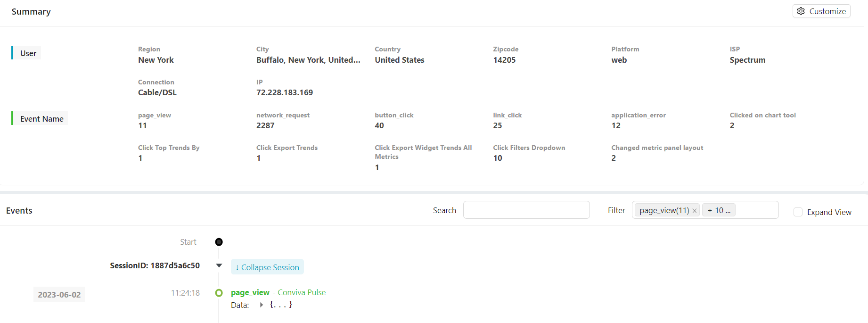
Task: Remove the page_view(11) filter tag
Action: 694,211
